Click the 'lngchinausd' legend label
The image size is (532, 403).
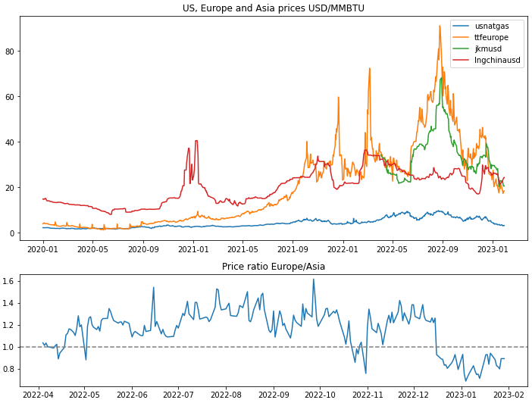pos(497,60)
